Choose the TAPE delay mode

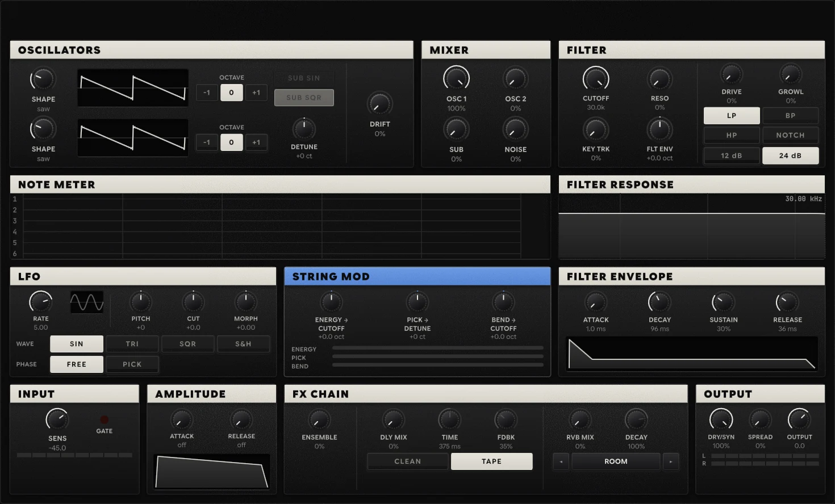(x=491, y=461)
